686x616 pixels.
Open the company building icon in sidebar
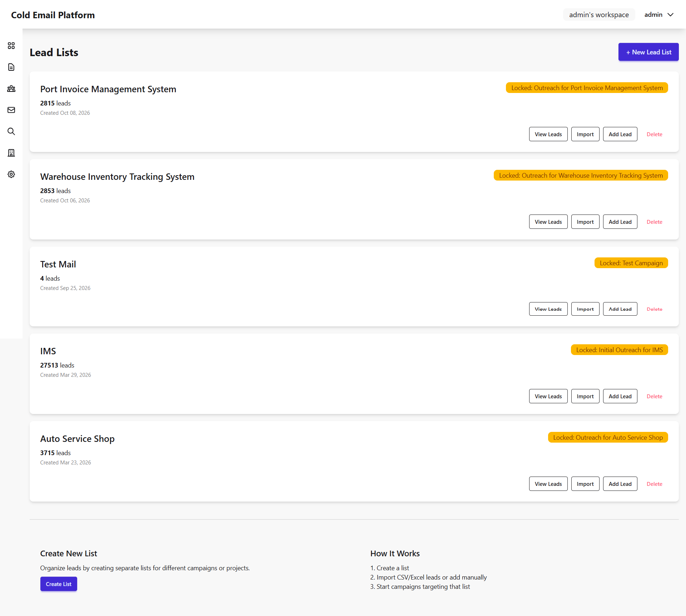coord(11,153)
